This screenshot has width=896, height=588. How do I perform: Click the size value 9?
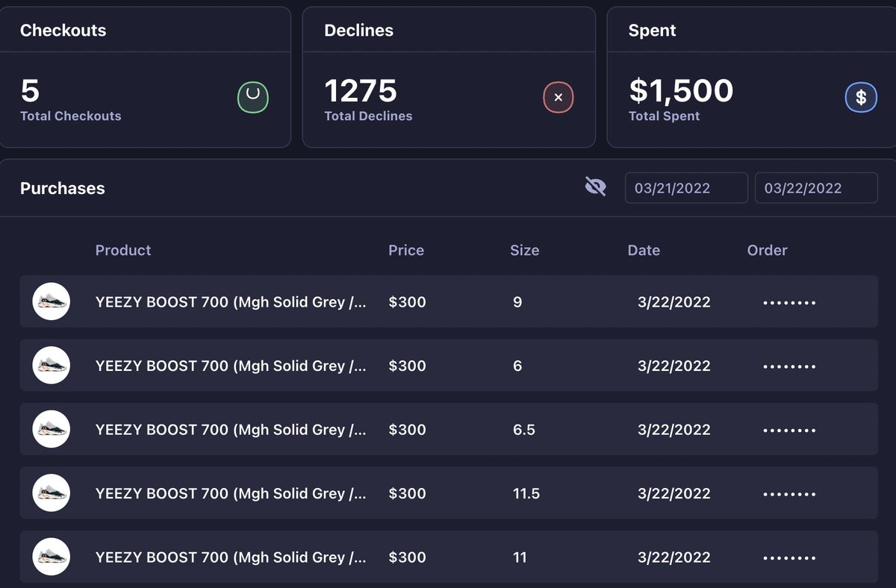(517, 302)
